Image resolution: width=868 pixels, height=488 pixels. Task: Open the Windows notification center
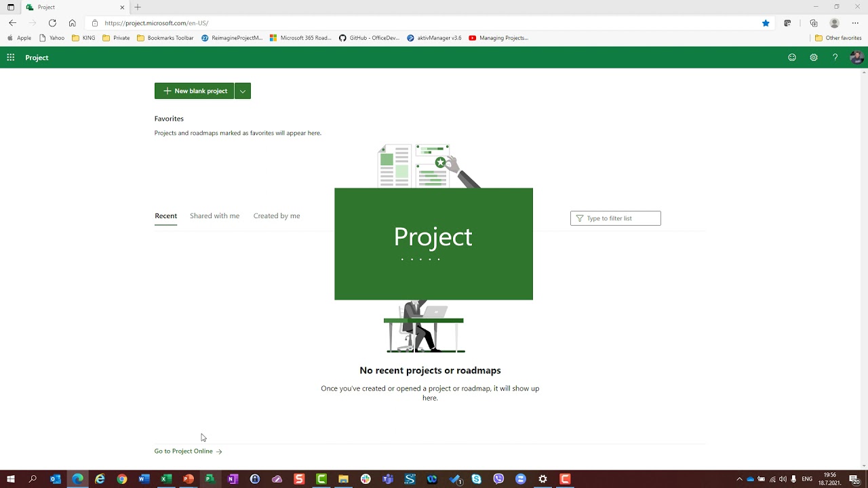[x=854, y=479]
